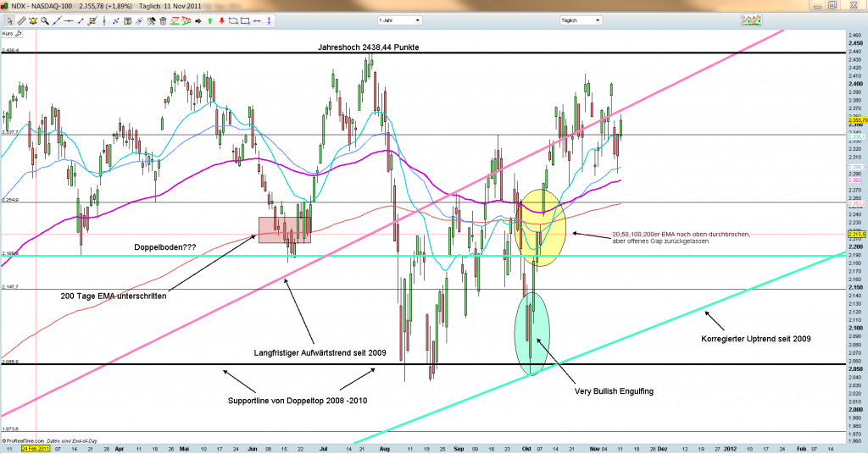The height and width of the screenshot is (454, 868).
Task: Activate the magnifier zoom tool
Action: point(44,21)
